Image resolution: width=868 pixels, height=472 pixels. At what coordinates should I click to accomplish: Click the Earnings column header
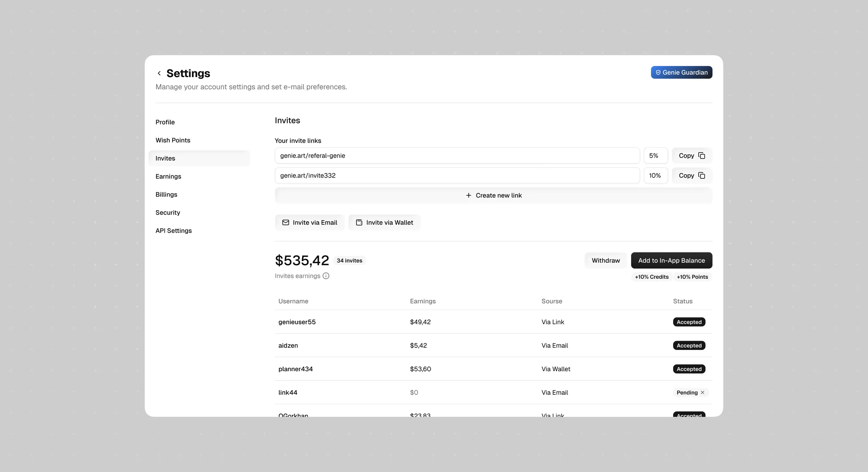pyautogui.click(x=423, y=301)
